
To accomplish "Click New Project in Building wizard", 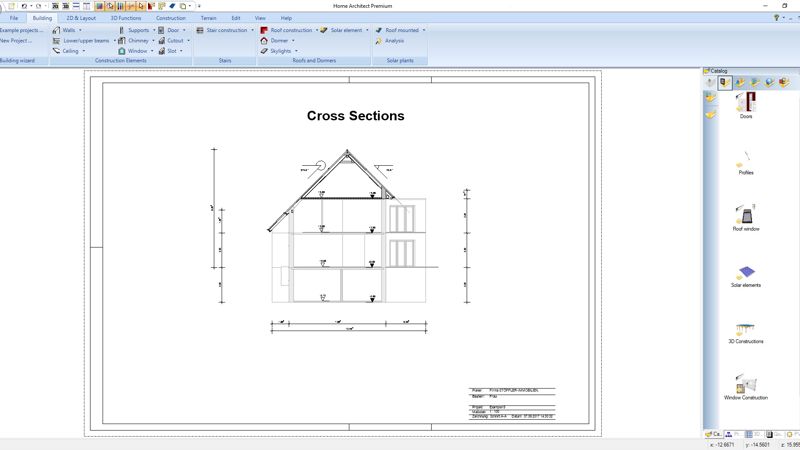I will pos(16,40).
